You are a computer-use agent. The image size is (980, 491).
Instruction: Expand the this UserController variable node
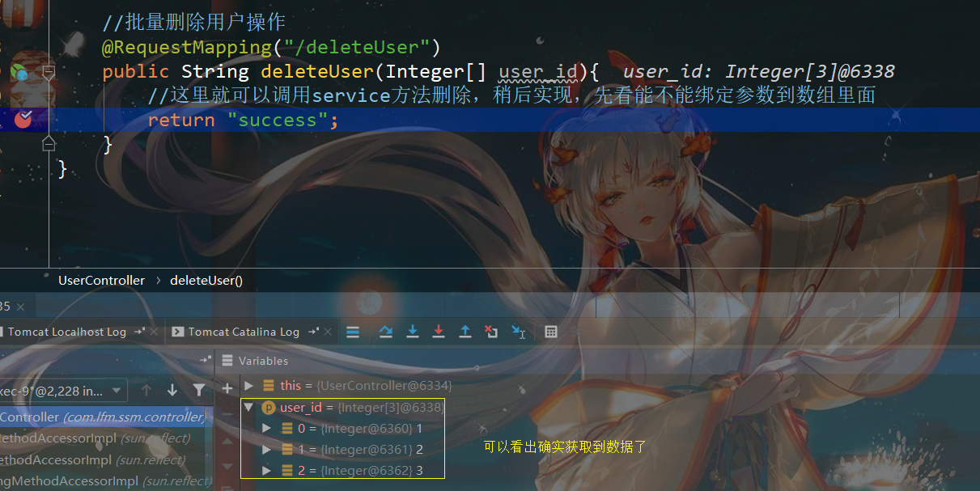click(x=248, y=385)
